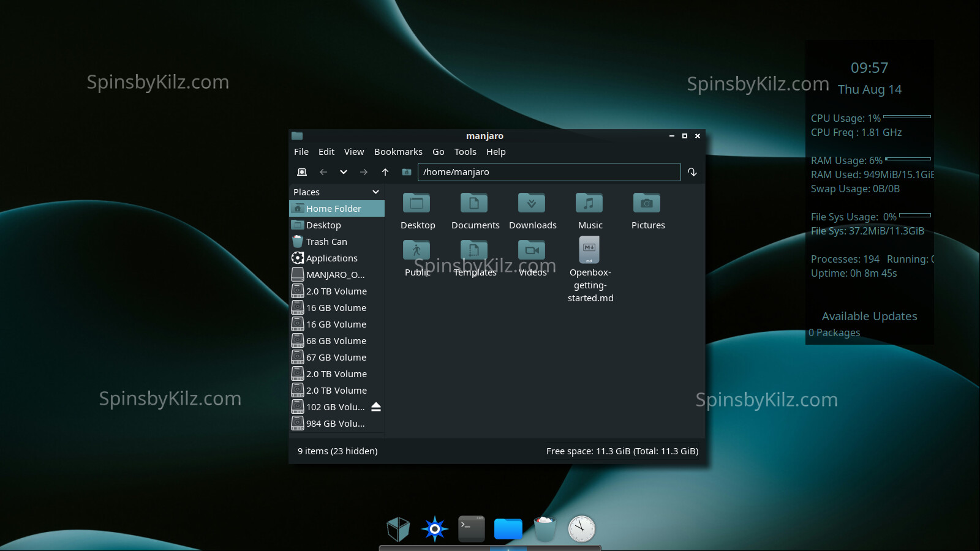The height and width of the screenshot is (551, 980).
Task: Click the File Sys Usage bar
Action: [x=915, y=215]
